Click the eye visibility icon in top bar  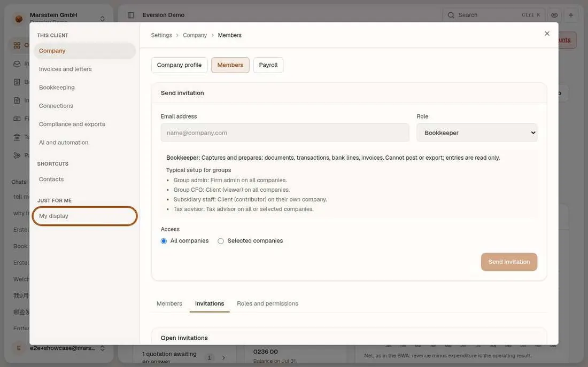554,15
